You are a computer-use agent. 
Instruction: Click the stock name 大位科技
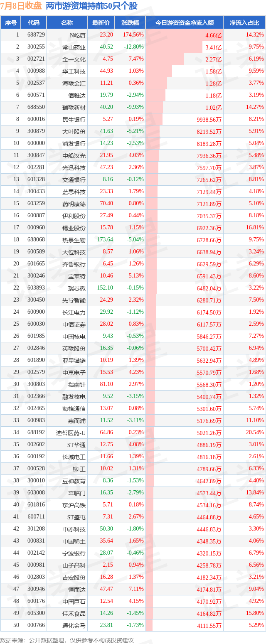click(74, 252)
